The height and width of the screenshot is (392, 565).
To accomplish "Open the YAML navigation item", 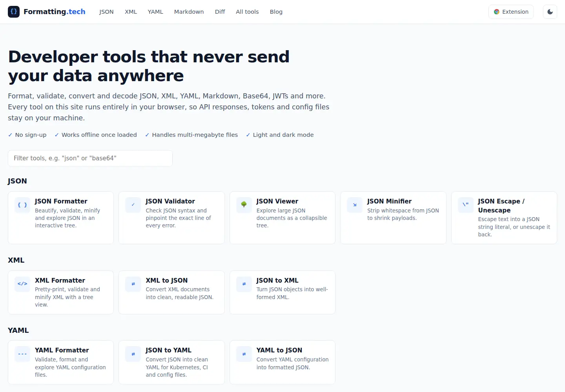I will [x=155, y=12].
